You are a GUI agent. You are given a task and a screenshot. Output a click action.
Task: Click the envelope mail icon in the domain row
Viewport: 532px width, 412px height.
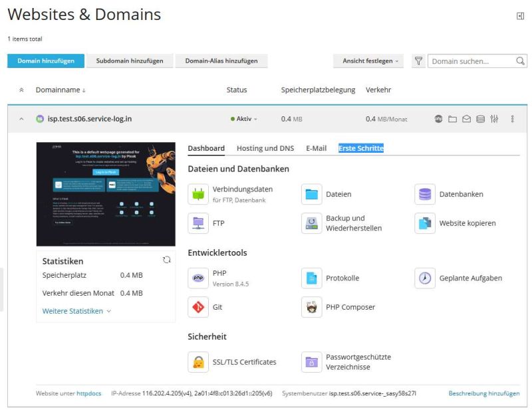click(467, 119)
